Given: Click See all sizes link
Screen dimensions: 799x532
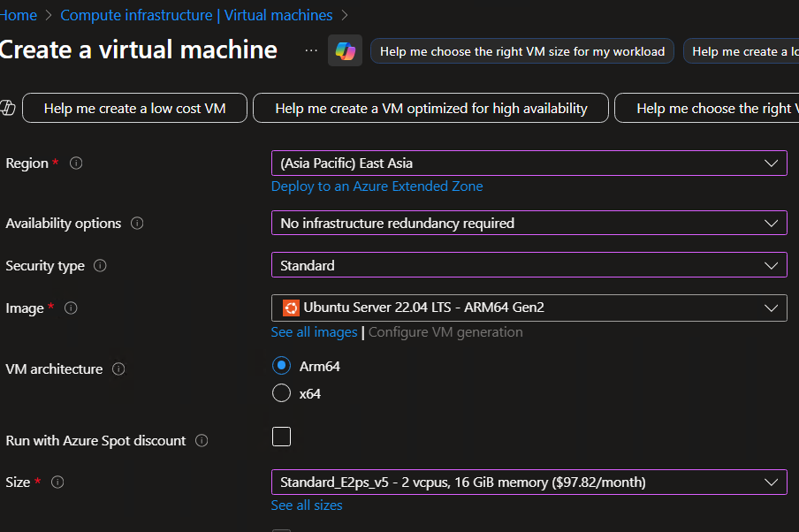Looking at the screenshot, I should pyautogui.click(x=306, y=505).
